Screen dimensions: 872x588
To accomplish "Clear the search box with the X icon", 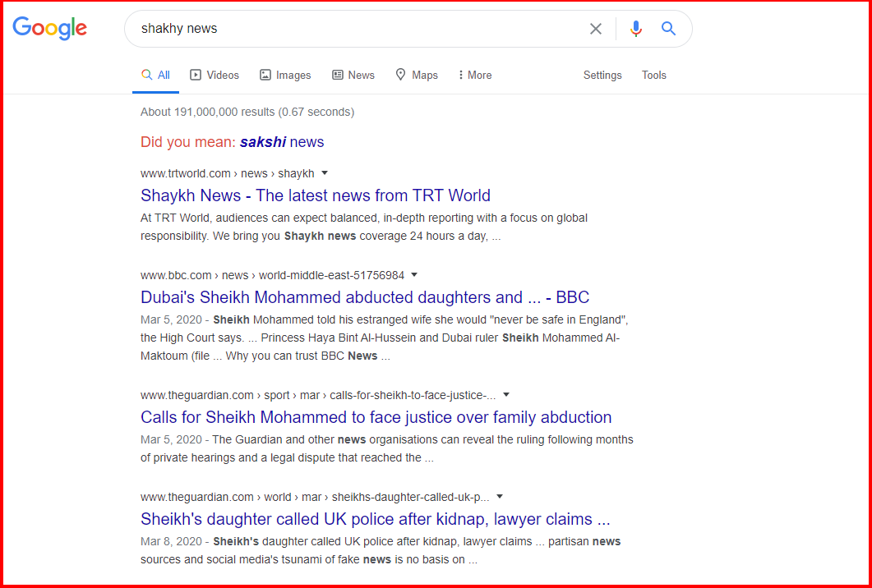I will tap(596, 29).
